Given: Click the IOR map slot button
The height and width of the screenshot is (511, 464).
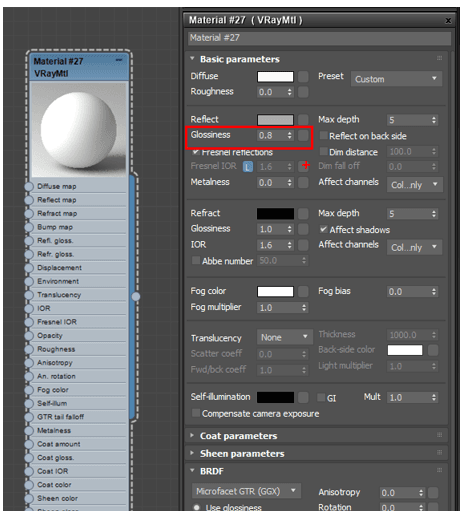Looking at the screenshot, I should pos(303,245).
